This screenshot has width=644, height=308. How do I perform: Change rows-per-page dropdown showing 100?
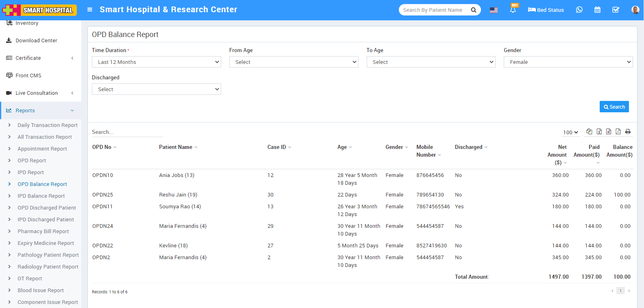click(x=570, y=132)
